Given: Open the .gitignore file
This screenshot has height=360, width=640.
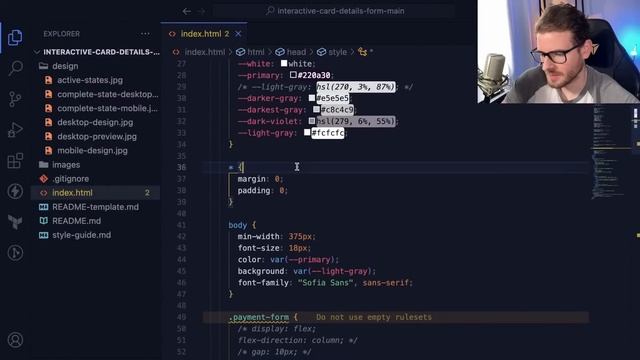Looking at the screenshot, I should (70, 179).
